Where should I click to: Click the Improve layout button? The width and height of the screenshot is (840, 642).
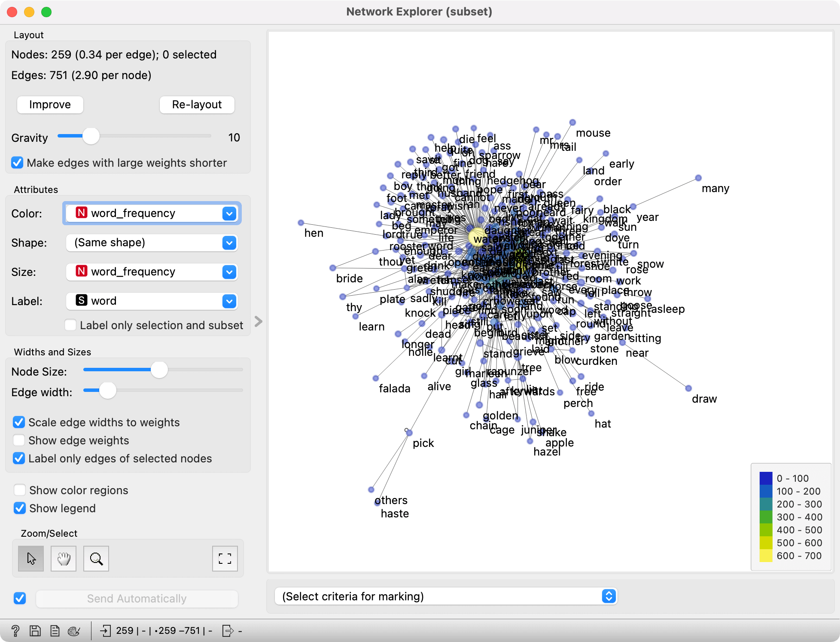click(50, 104)
